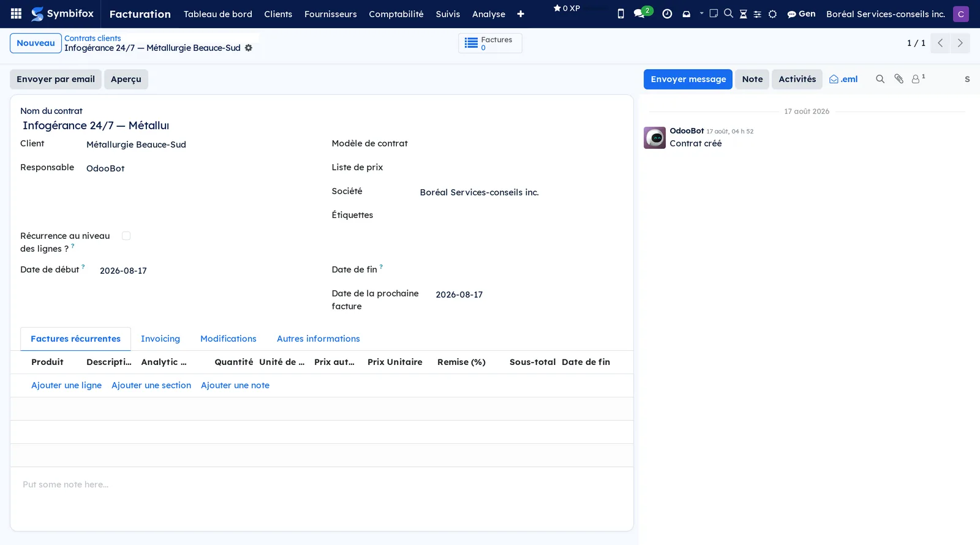980x545 pixels.
Task: Click help mark next to Date de début
Action: tap(83, 266)
